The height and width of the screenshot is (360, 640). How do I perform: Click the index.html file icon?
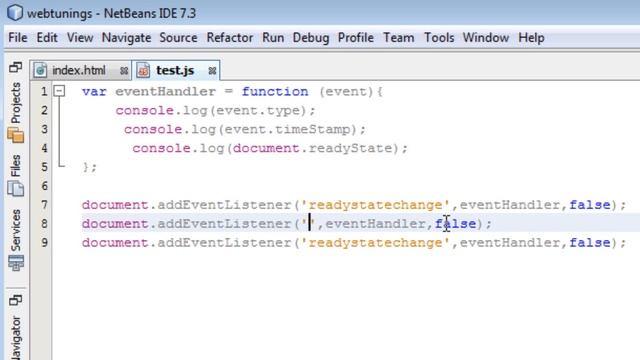pos(40,71)
